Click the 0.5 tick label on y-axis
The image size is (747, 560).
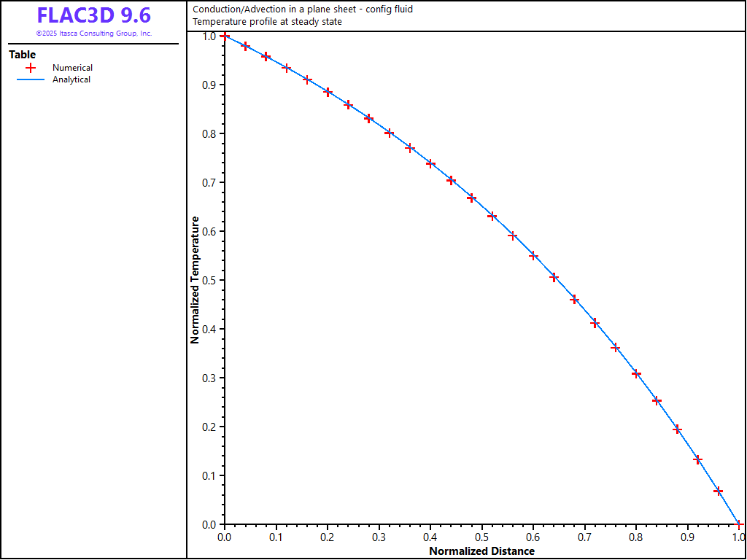(209, 280)
